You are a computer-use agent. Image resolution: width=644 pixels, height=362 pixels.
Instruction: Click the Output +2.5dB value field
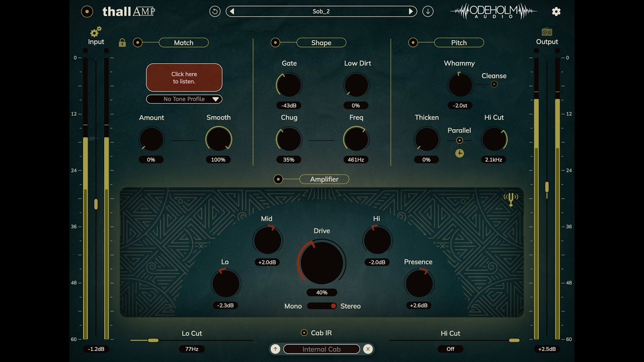click(x=547, y=349)
